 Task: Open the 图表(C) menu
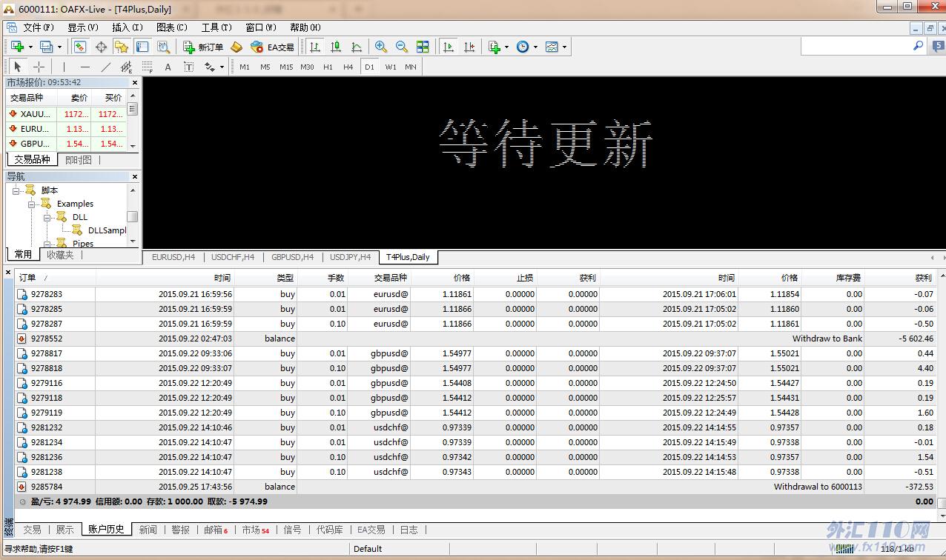point(172,27)
